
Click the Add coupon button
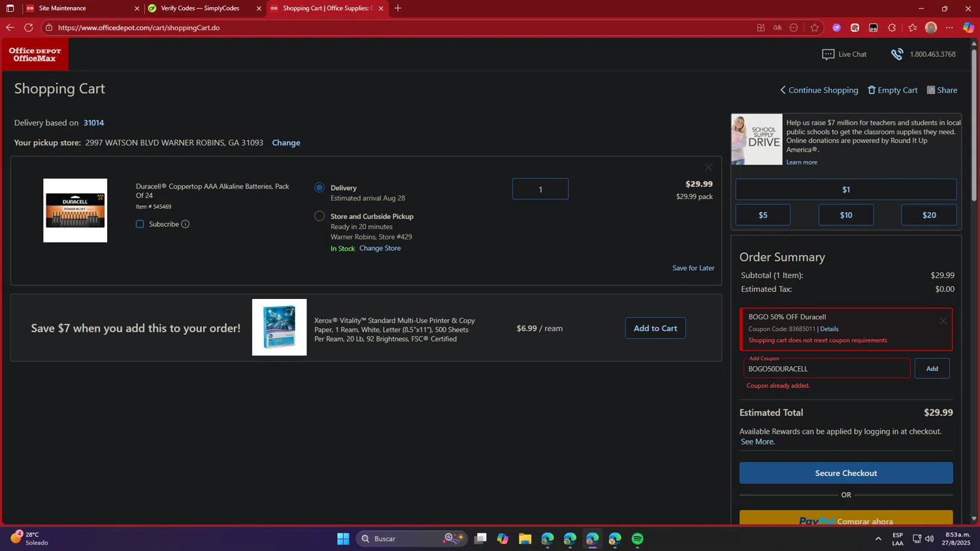[x=932, y=368]
